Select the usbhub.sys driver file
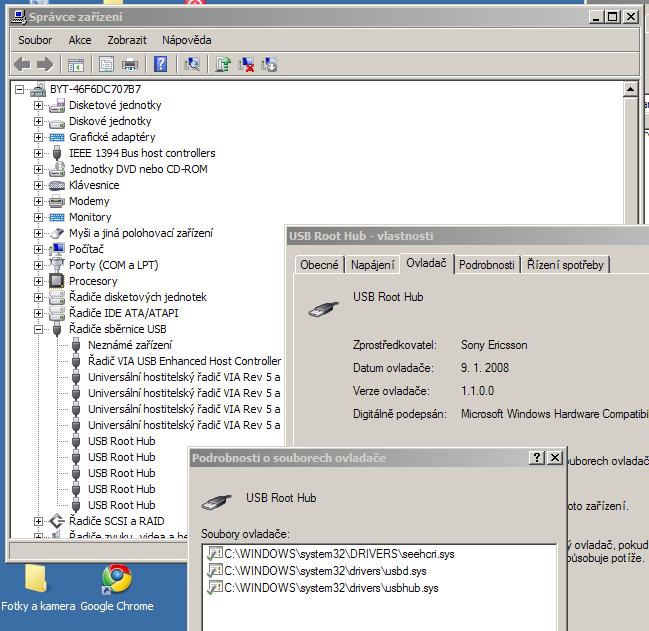This screenshot has width=649, height=631. click(330, 588)
